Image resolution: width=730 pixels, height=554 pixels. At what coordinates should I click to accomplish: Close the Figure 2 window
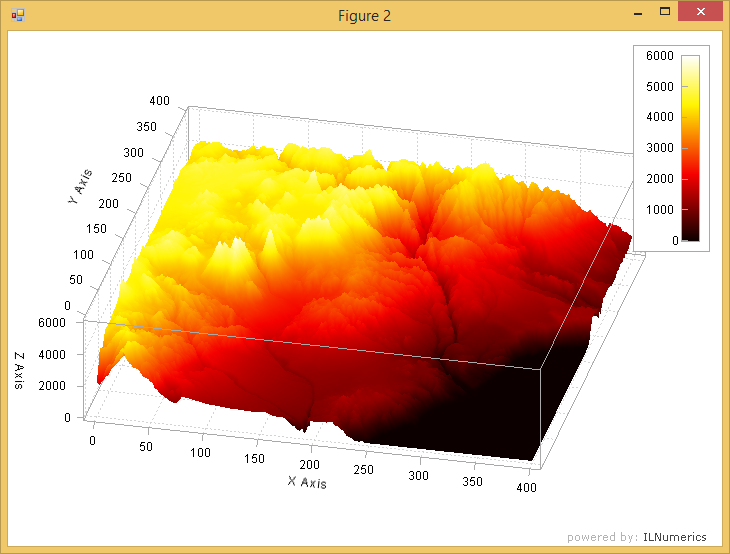[700, 13]
